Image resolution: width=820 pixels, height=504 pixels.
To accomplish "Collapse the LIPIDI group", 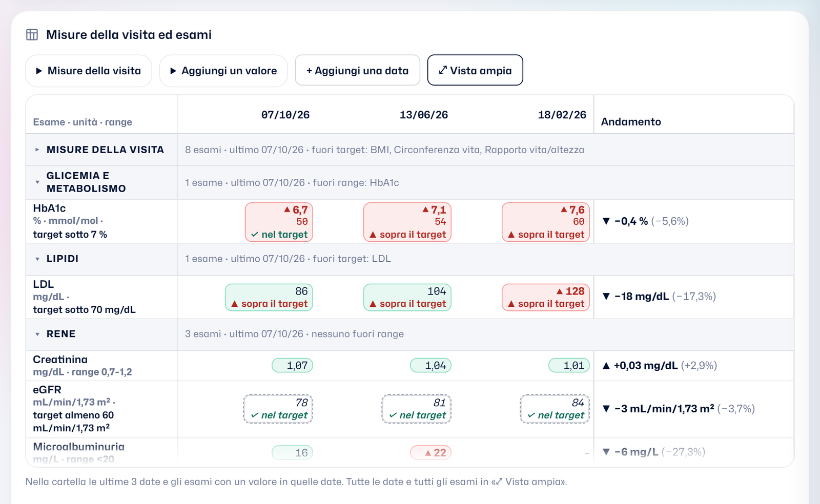I will click(x=37, y=259).
